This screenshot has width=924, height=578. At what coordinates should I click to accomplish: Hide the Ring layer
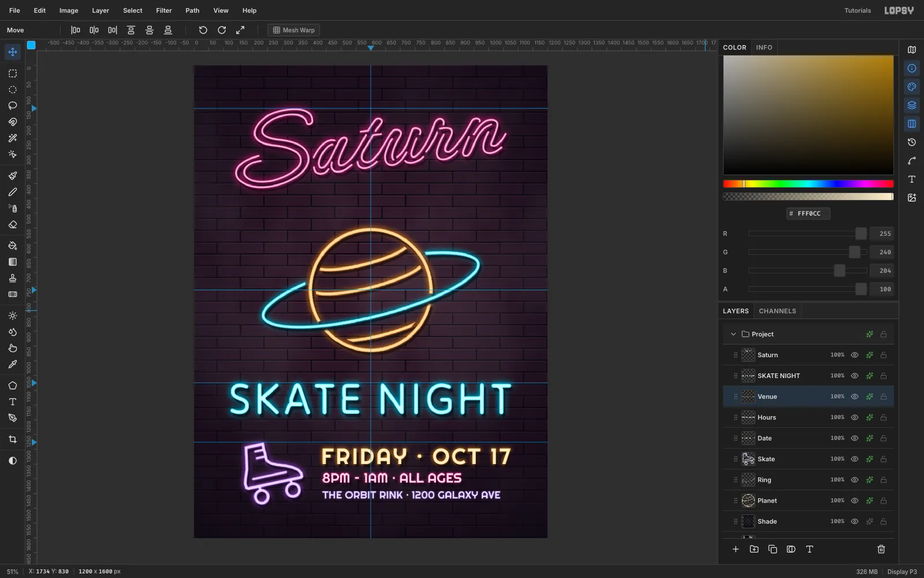click(x=855, y=480)
